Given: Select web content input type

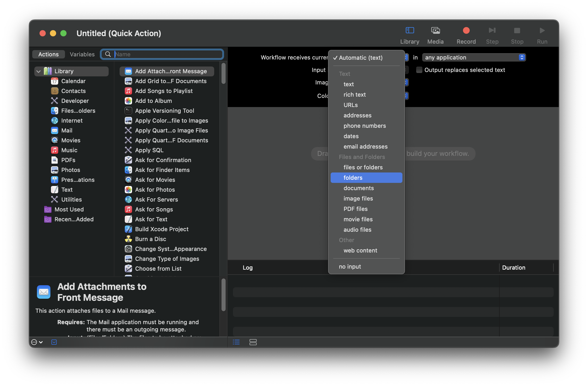Looking at the screenshot, I should [366, 250].
